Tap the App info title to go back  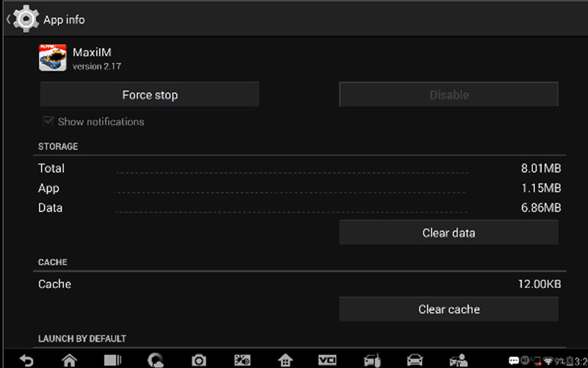[x=64, y=20]
